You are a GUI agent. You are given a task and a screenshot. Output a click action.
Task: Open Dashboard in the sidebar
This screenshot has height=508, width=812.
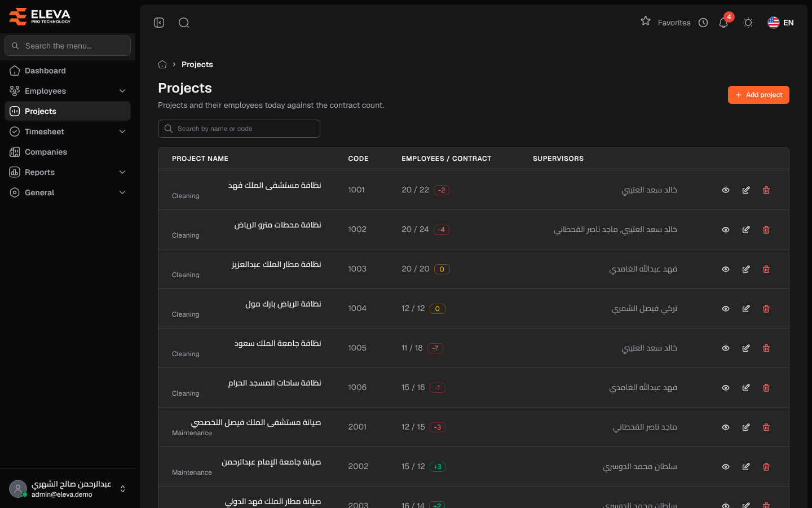pyautogui.click(x=68, y=71)
